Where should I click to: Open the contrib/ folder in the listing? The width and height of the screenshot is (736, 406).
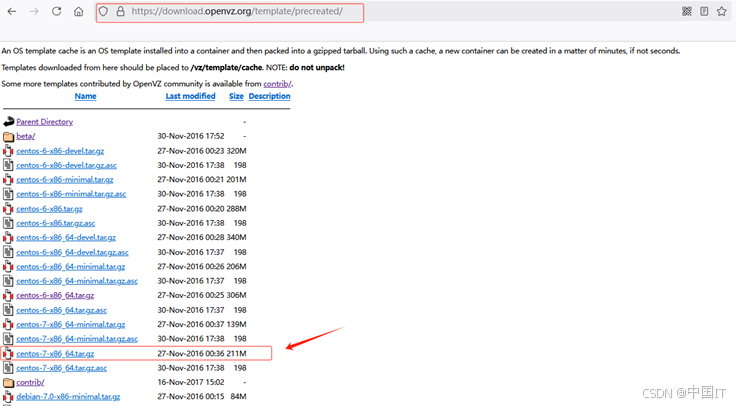tap(31, 383)
